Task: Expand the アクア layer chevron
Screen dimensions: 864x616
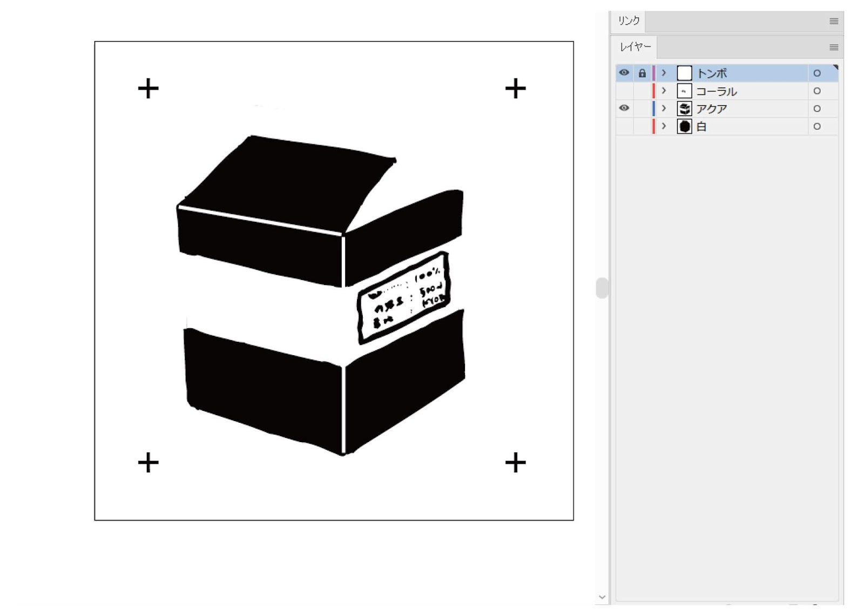Action: [664, 109]
